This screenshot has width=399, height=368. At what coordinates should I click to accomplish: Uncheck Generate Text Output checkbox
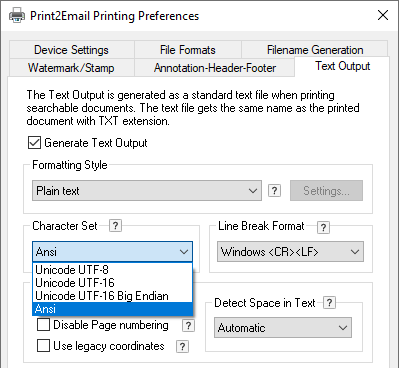34,143
